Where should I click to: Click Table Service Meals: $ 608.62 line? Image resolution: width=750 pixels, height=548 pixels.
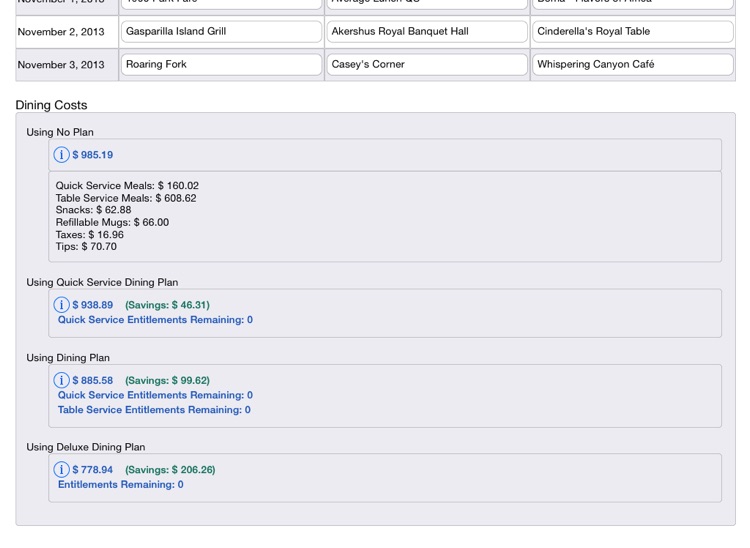click(126, 198)
